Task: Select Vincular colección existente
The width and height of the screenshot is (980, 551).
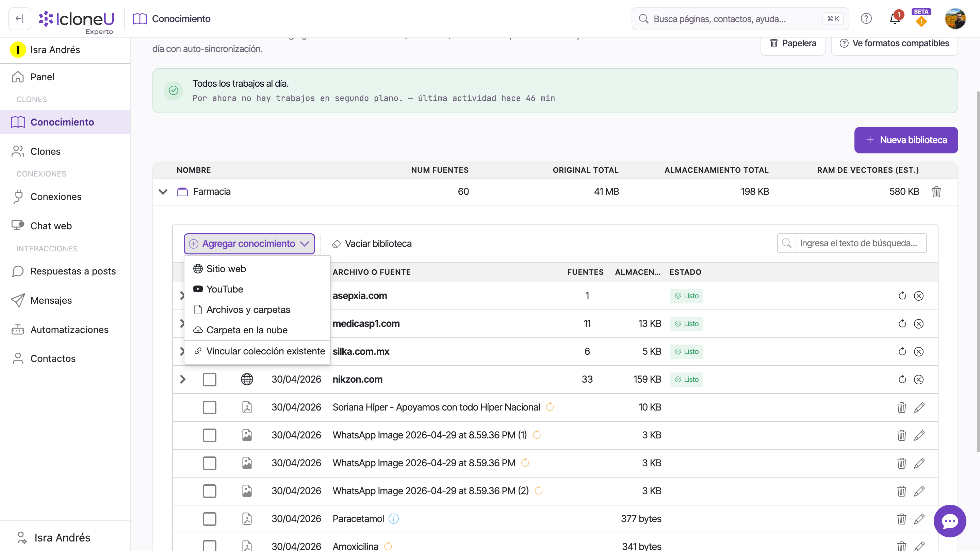Action: pos(257,351)
